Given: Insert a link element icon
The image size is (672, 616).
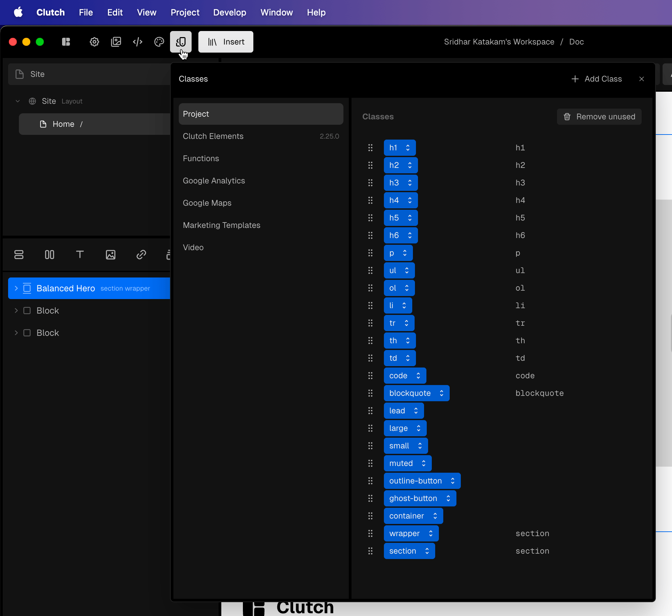Looking at the screenshot, I should click(x=141, y=255).
